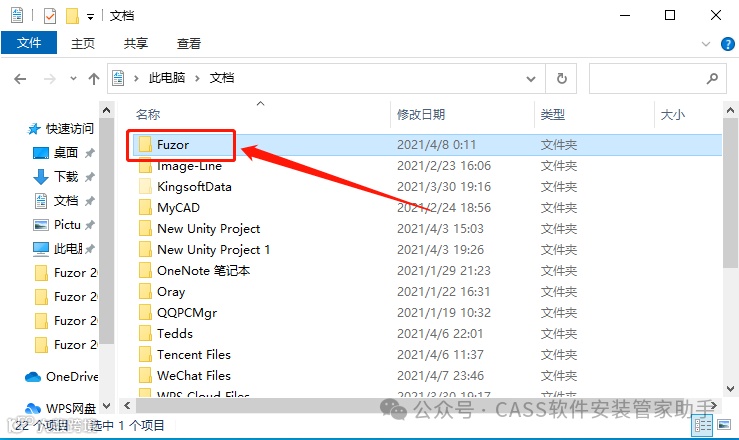Open 文档 in the navigation pane
739x440 pixels.
coord(66,201)
